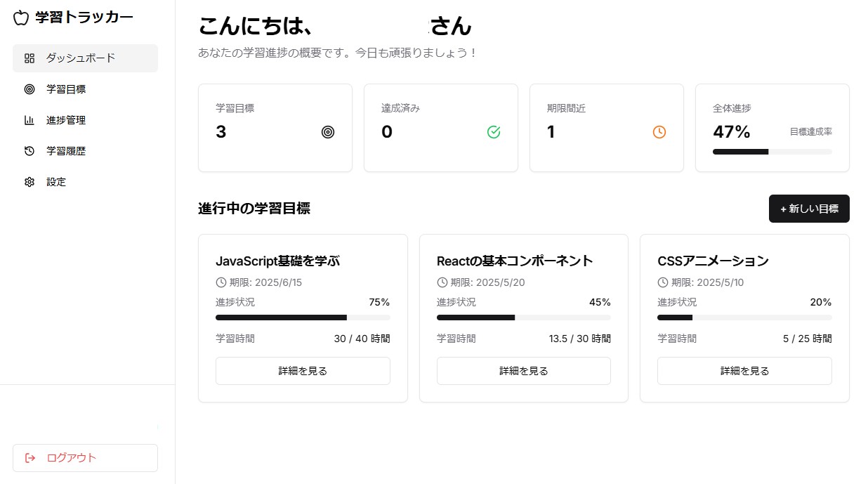Click 詳細を見る on the CSSアニメーション card

[x=744, y=371]
